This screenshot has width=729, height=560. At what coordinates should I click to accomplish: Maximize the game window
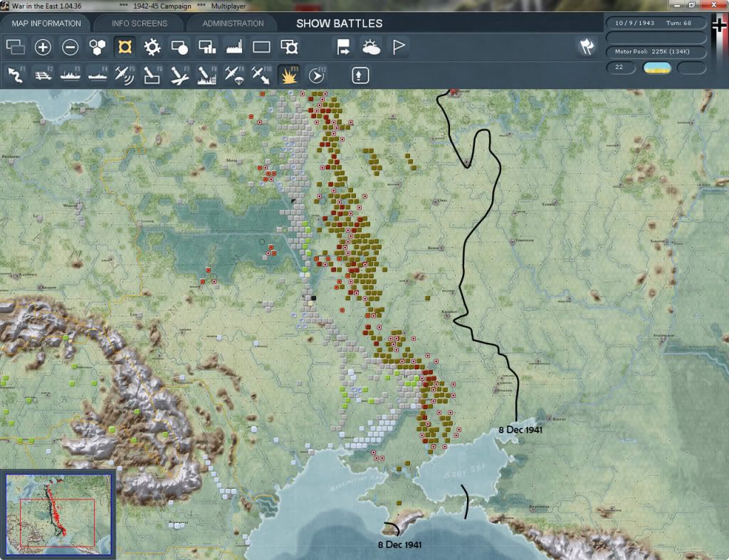point(691,5)
